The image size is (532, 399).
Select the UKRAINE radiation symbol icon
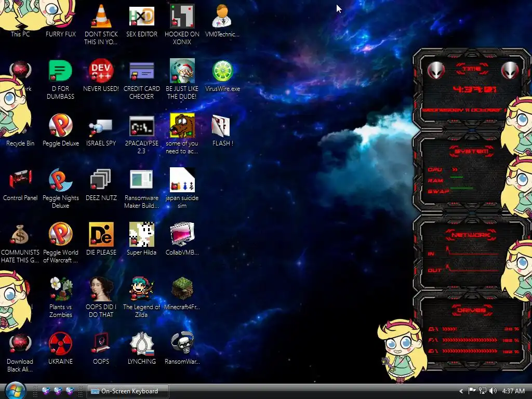(x=60, y=349)
